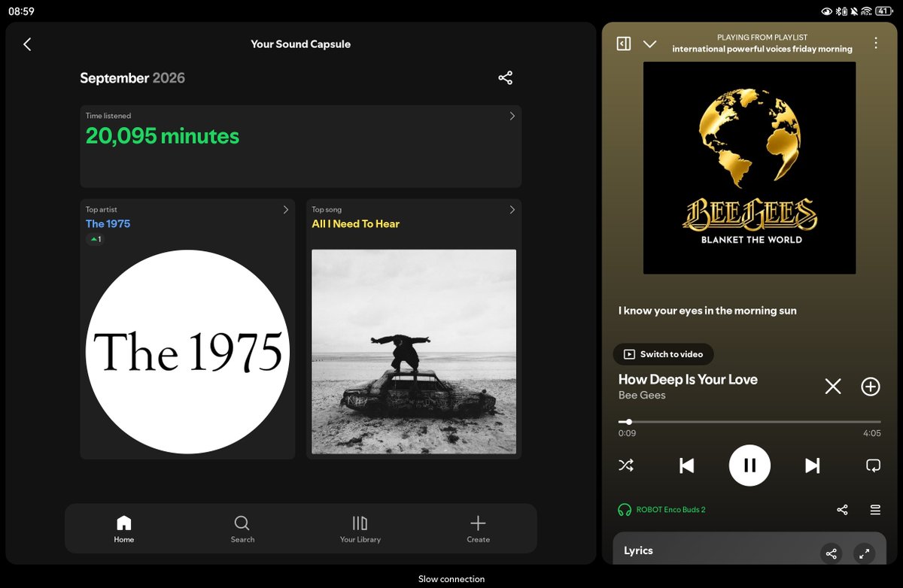Pause the current song

[x=749, y=465]
